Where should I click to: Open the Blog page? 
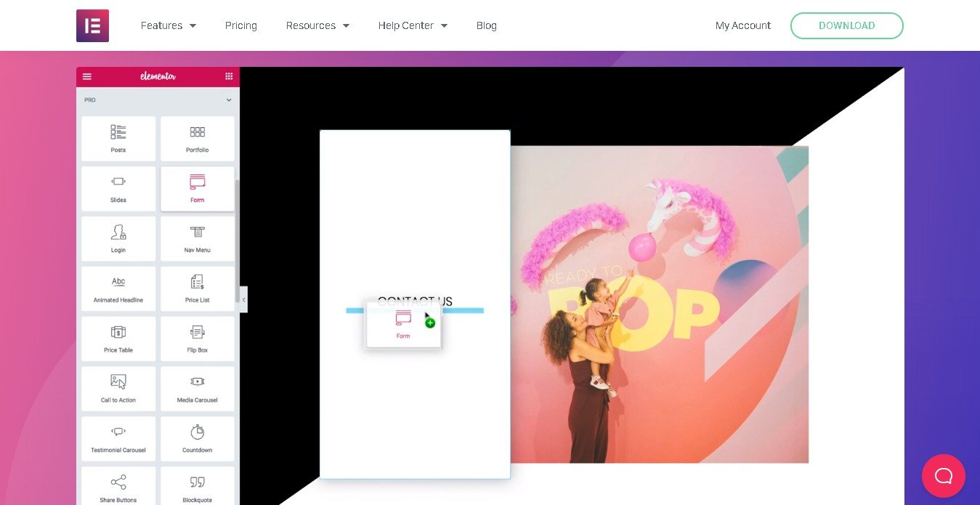pos(486,25)
